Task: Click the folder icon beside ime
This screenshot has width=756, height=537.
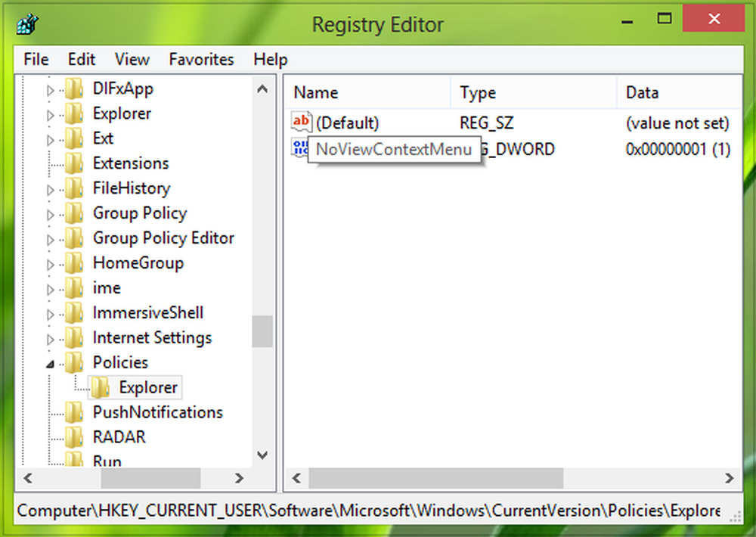Action: click(74, 288)
